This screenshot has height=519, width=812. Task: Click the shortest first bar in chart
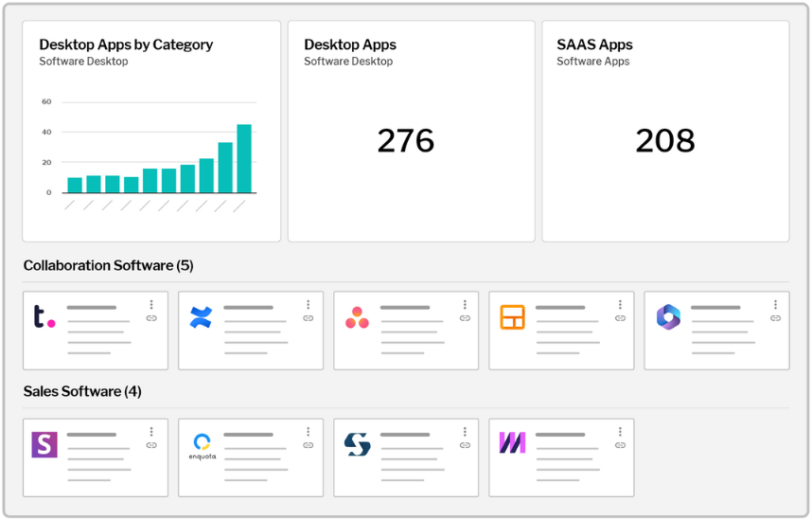(x=75, y=185)
